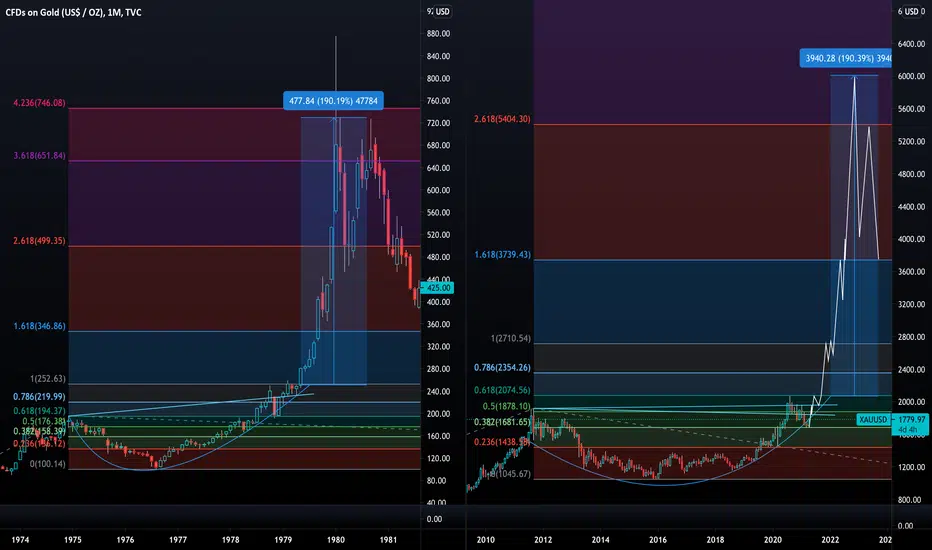
Task: Click year 2014 on the time axis
Action: [x=600, y=540]
